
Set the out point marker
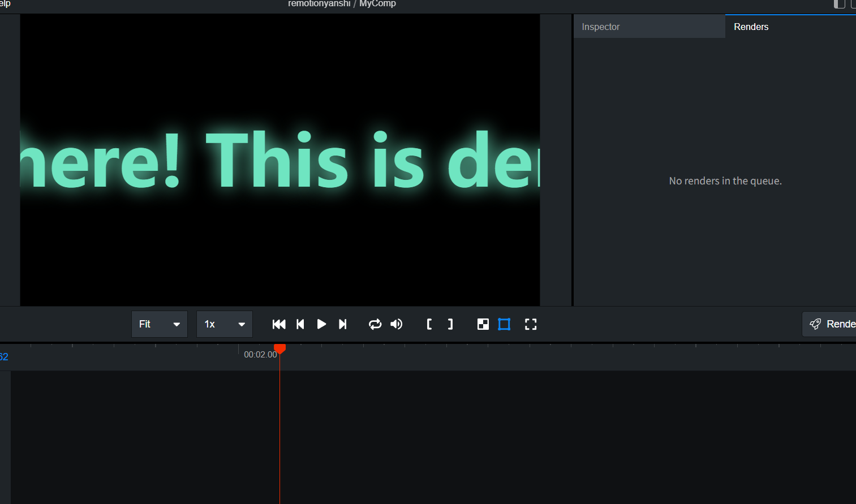coord(450,324)
